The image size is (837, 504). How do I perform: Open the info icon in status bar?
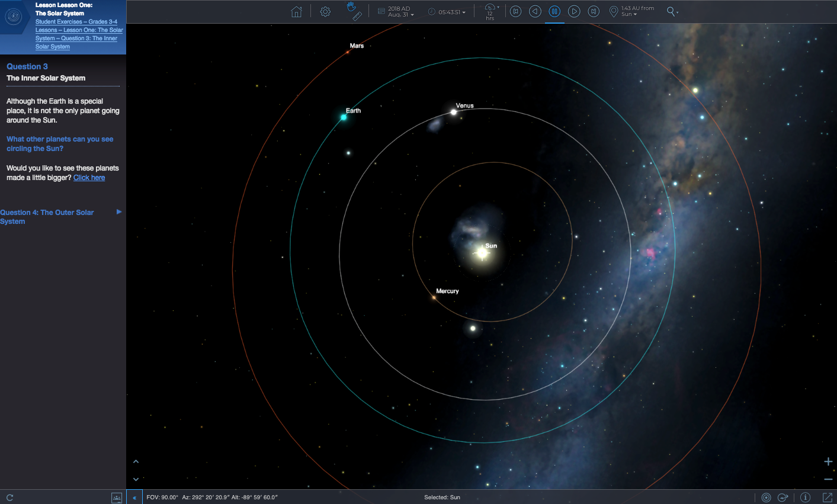[805, 497]
